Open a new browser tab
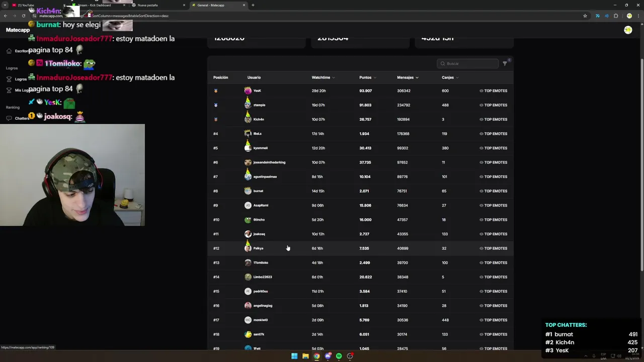Screen dimensions: 644x362 click(x=253, y=5)
